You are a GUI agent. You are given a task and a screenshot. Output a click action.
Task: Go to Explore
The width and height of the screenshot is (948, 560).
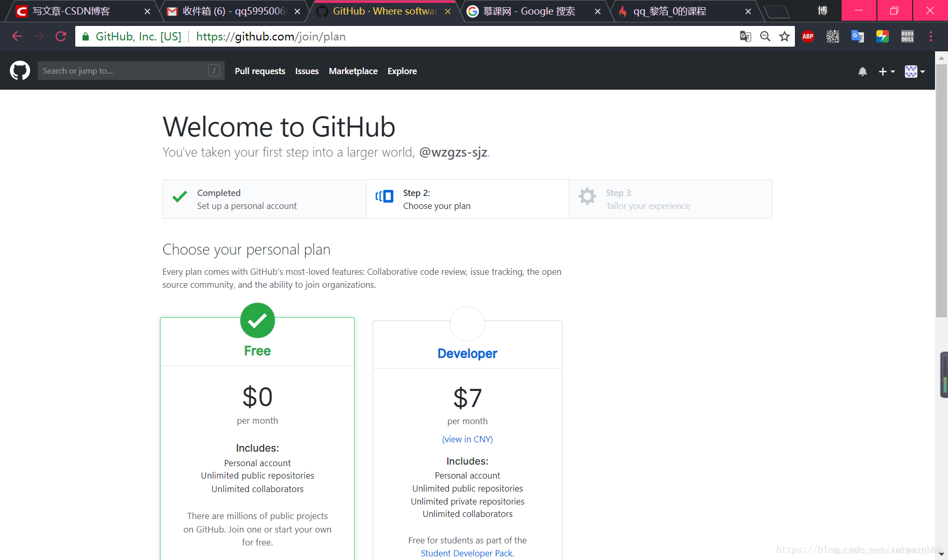pos(402,71)
